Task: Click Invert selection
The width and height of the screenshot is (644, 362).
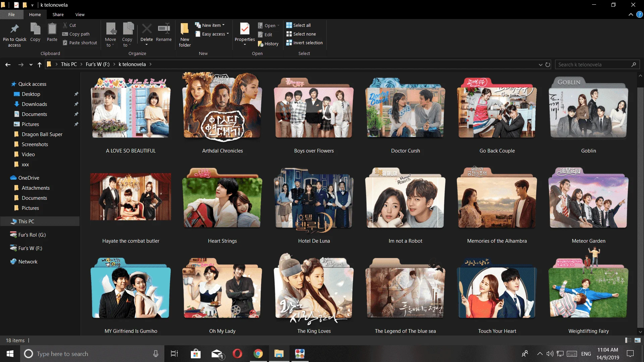Action: click(305, 43)
